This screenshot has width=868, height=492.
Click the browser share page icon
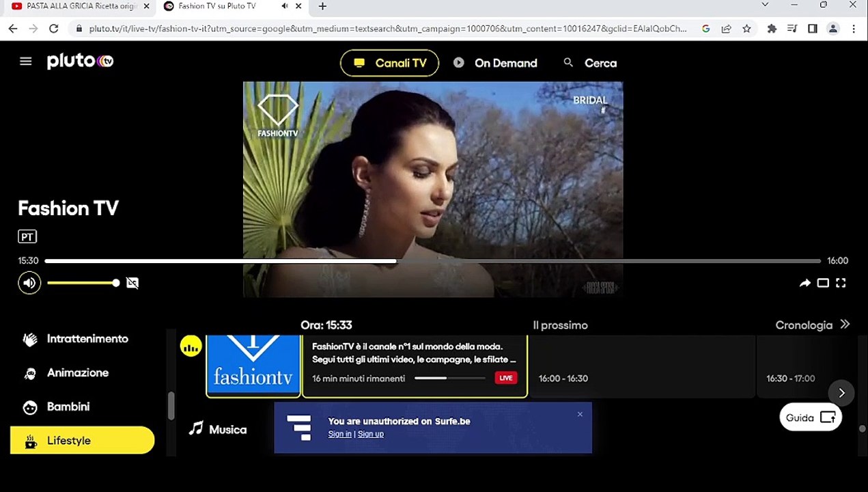pos(726,29)
